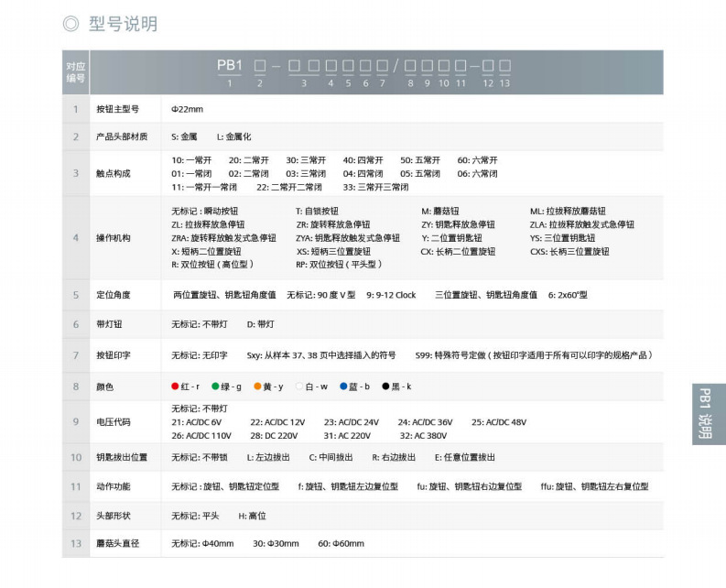The height and width of the screenshot is (588, 726).
Task: Click the 定位角度 row label
Action: 114,295
